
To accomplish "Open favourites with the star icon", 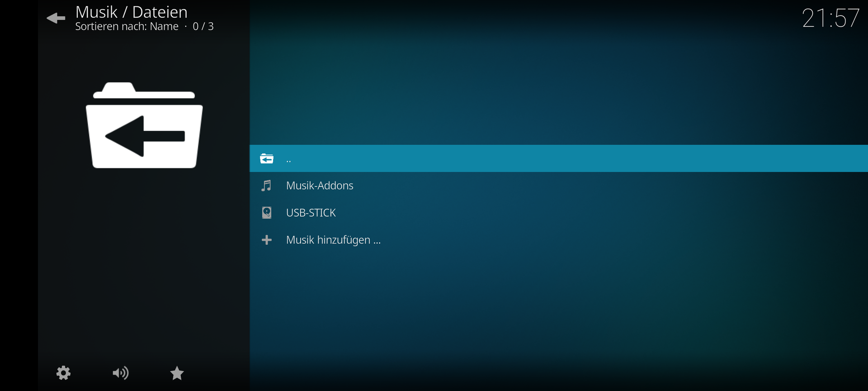I will point(177,373).
